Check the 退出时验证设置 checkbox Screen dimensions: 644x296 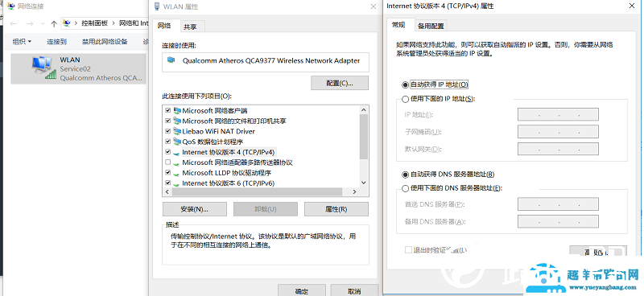click(x=408, y=249)
